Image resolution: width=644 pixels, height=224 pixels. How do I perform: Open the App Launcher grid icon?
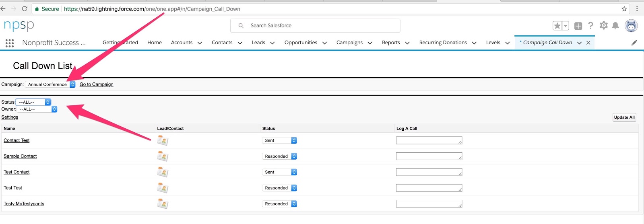click(x=10, y=43)
